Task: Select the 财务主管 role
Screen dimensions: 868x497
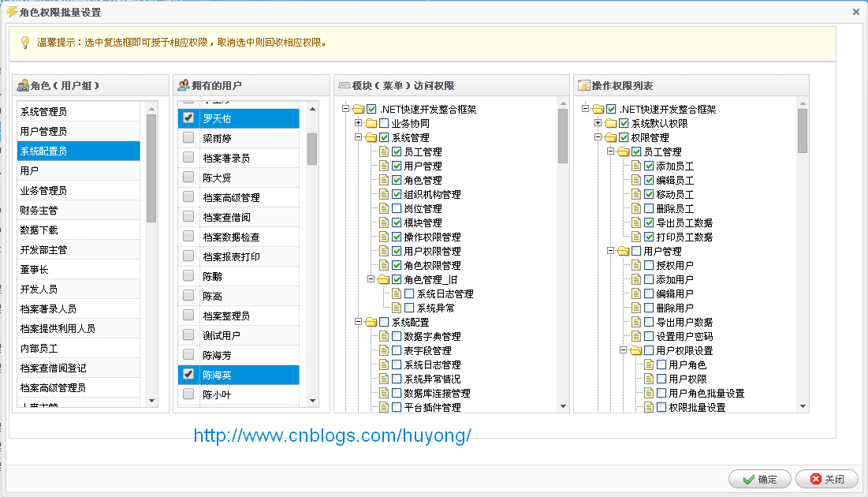Action: (x=79, y=211)
